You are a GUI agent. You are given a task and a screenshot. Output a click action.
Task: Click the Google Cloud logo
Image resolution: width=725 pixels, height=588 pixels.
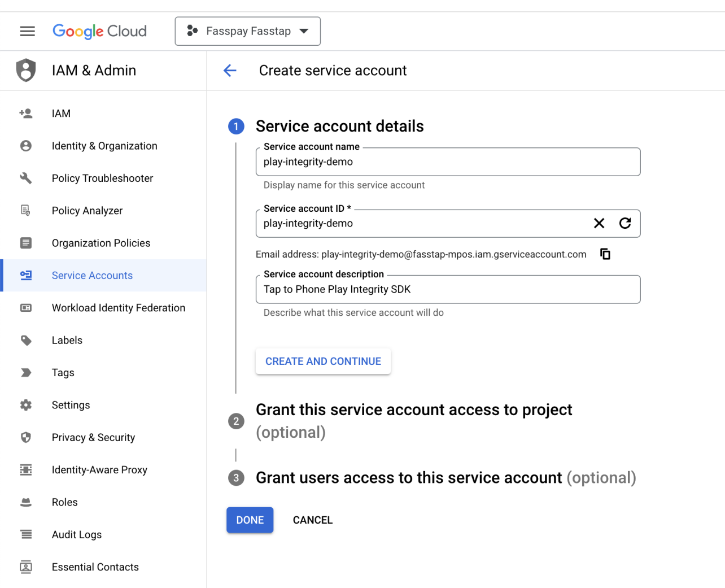[99, 31]
